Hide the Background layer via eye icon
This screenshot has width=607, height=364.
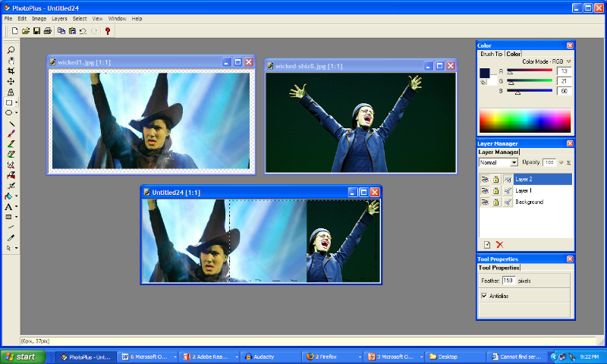coord(485,202)
